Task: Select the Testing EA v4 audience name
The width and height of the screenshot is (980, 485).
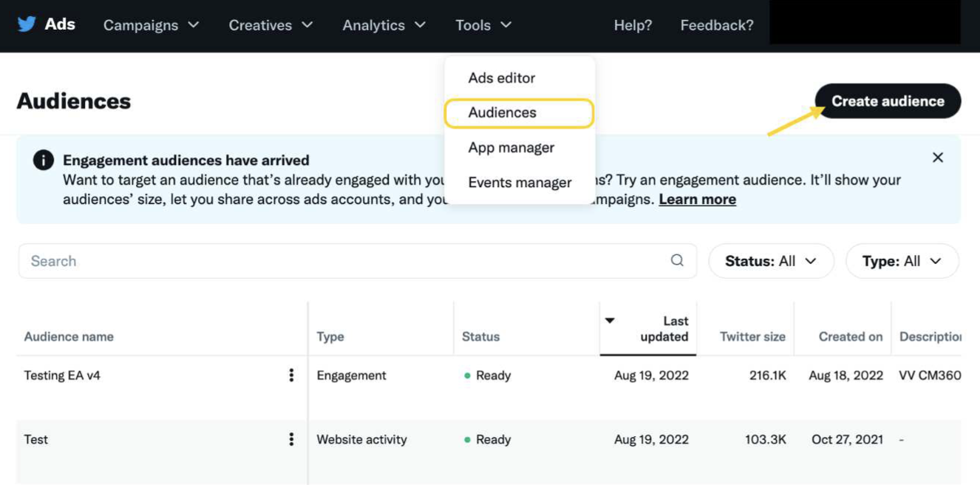Action: [62, 376]
